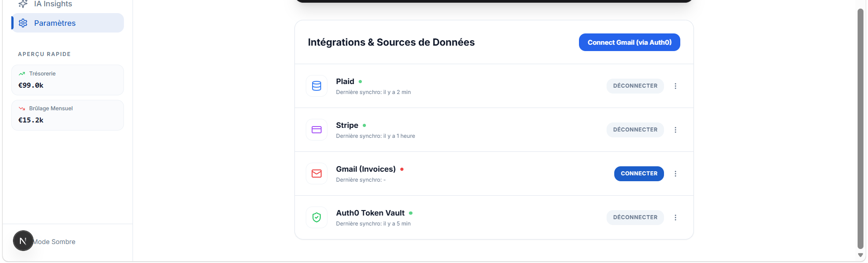Connect the Gmail (Invoices) integration

tap(639, 174)
